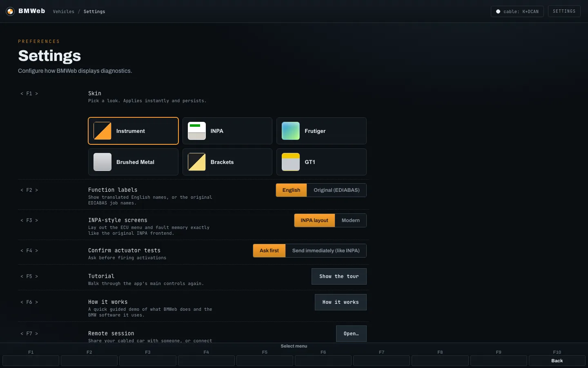Choose Ask first for actuator tests
The height and width of the screenshot is (368, 588).
[269, 251]
